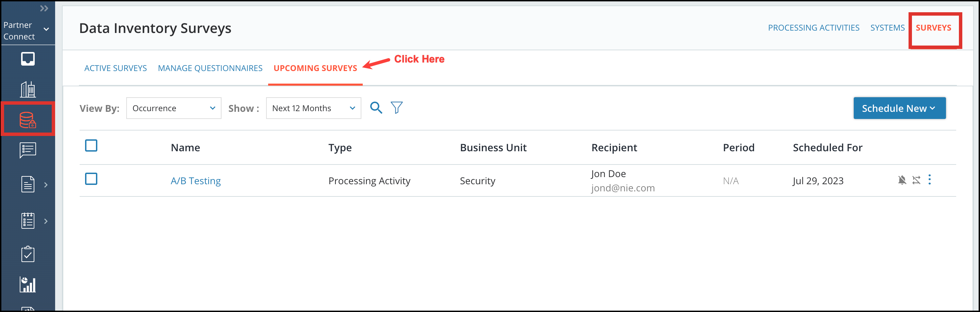Click the email jond@nie.com

pyautogui.click(x=623, y=188)
